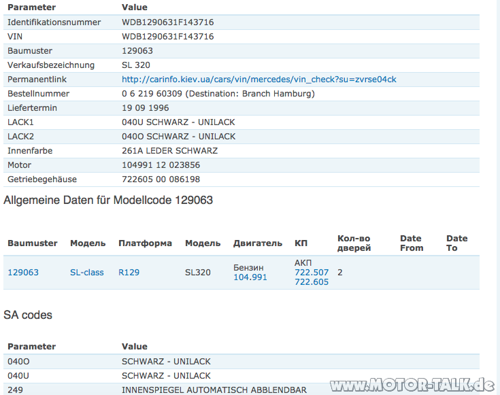This screenshot has height=395, width=500.
Task: Click the Платформа column header
Action: click(145, 243)
